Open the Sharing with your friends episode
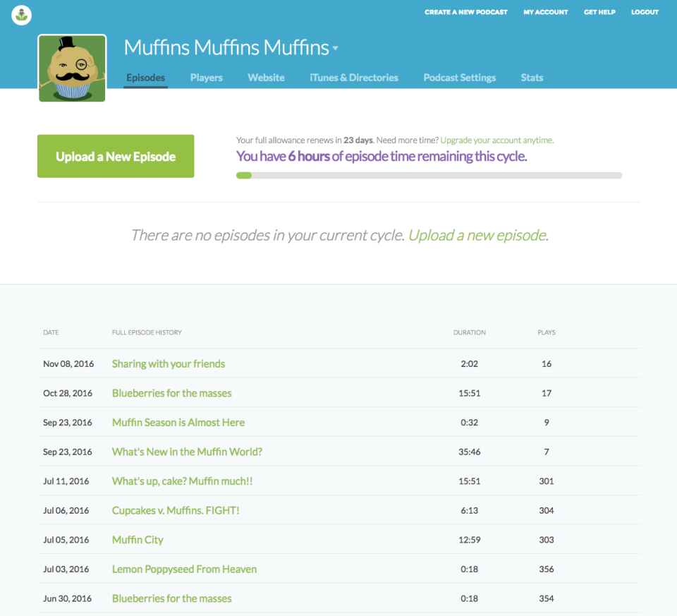Screen dimensions: 677x616 169,363
